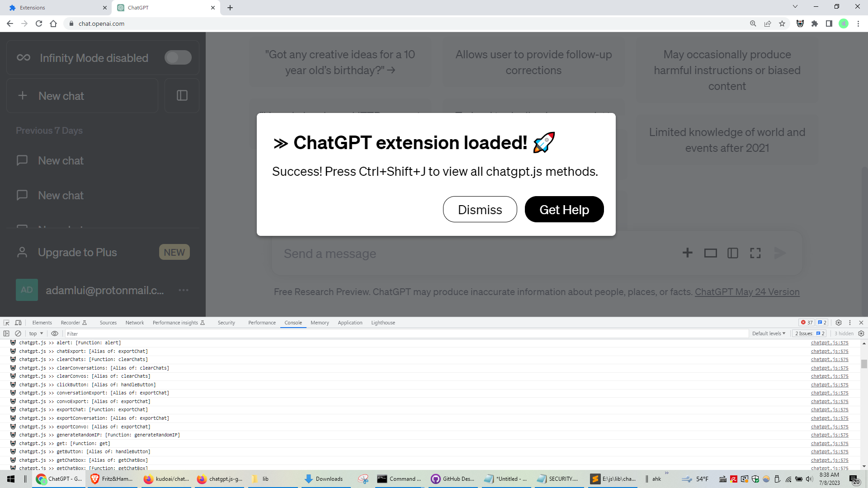Click the Default levels dropdown in console
This screenshot has height=488, width=868.
[x=769, y=333]
